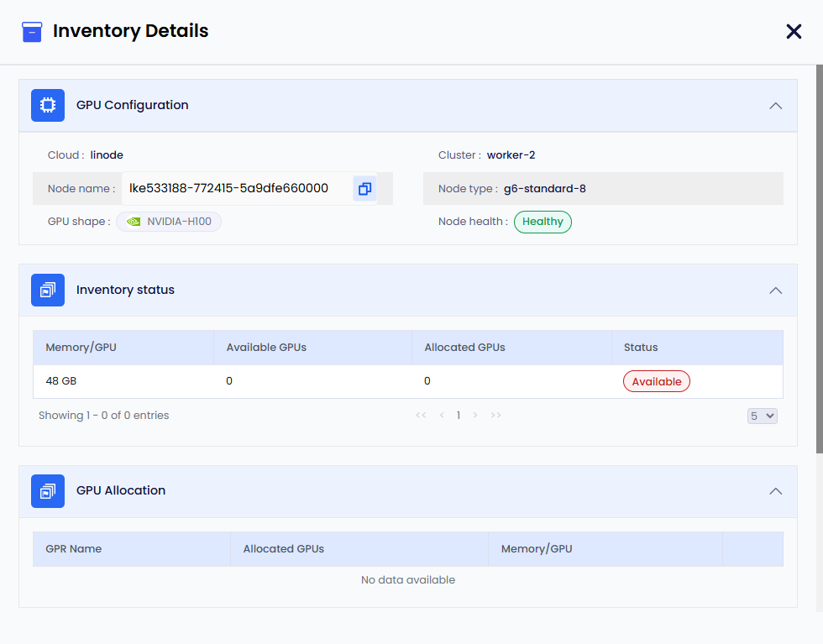Screen dimensions: 823x644
Task: Go to next page of inventory table
Action: pos(475,416)
